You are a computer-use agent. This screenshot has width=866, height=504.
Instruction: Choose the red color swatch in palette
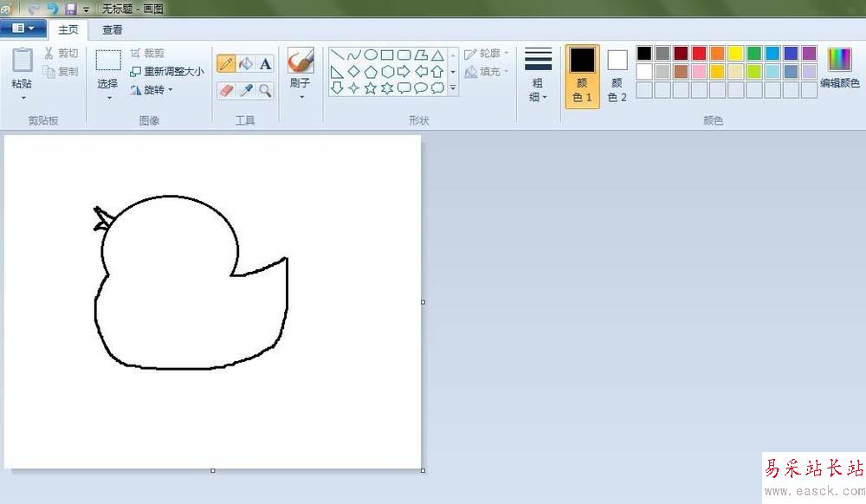pos(699,54)
